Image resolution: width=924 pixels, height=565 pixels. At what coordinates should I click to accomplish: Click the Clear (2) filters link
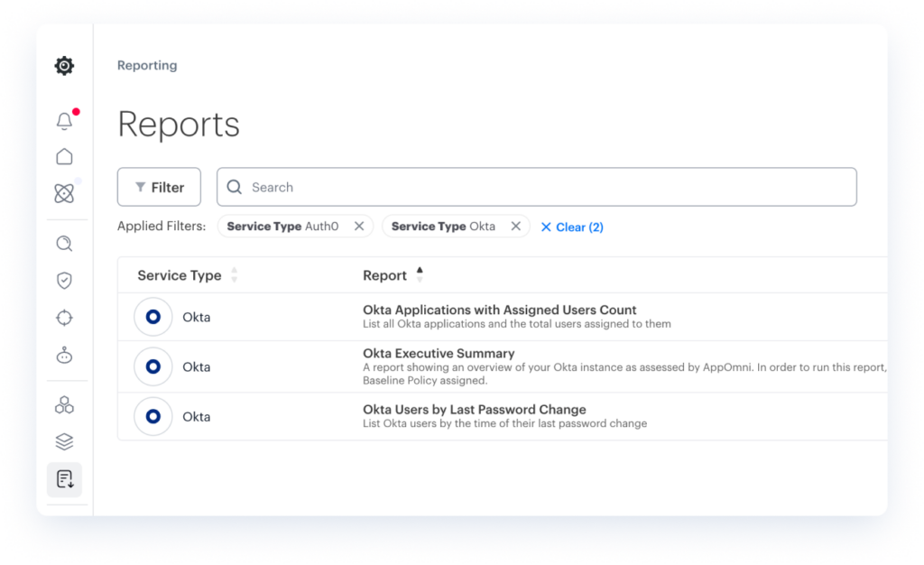coord(572,227)
